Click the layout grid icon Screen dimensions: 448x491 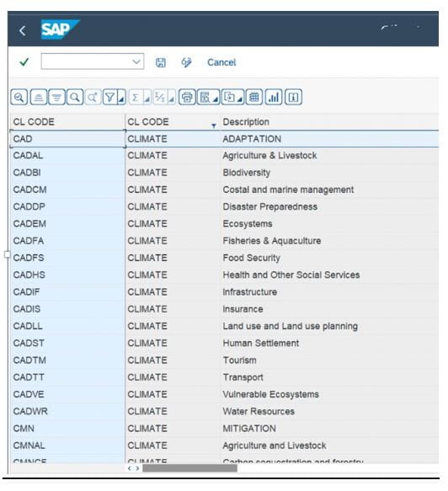point(254,98)
